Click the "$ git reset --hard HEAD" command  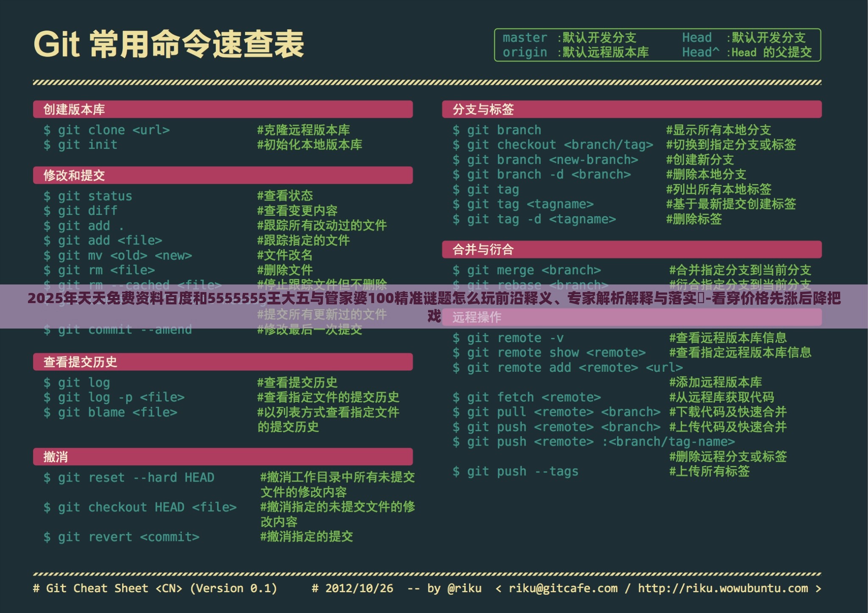pyautogui.click(x=129, y=478)
